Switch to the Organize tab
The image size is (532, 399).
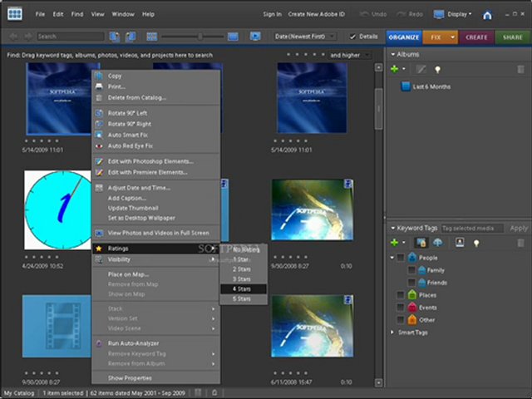point(404,37)
